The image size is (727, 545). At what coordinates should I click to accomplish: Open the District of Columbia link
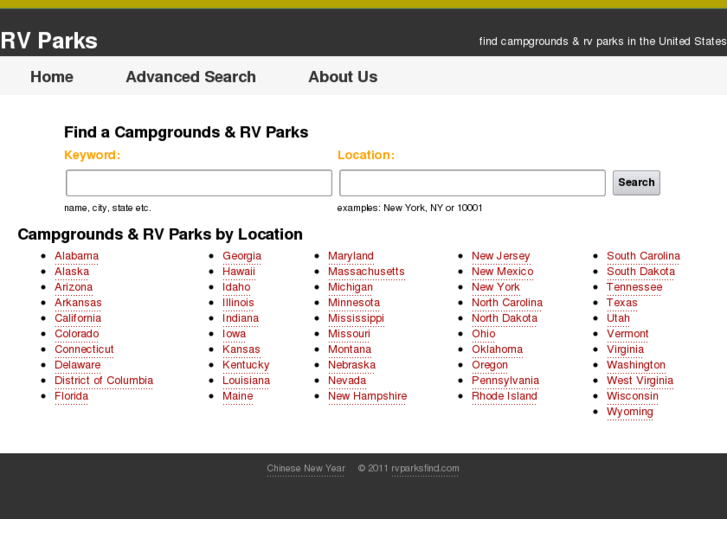pos(104,380)
